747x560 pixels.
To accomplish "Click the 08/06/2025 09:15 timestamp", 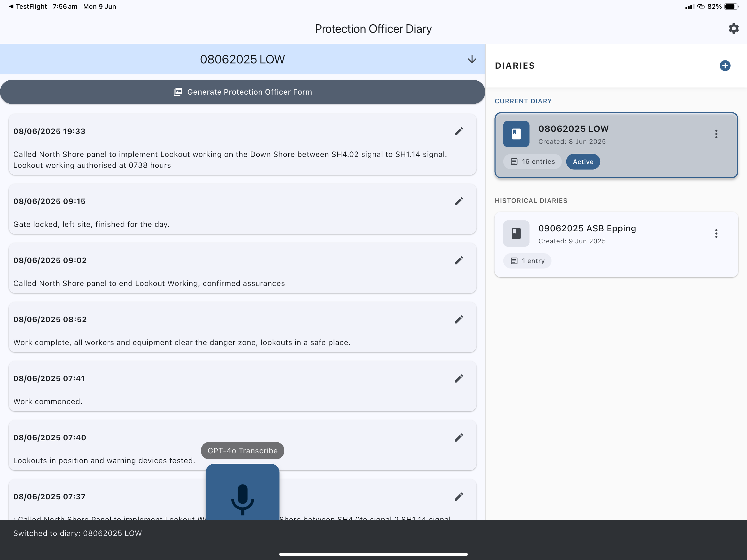I will [x=49, y=201].
